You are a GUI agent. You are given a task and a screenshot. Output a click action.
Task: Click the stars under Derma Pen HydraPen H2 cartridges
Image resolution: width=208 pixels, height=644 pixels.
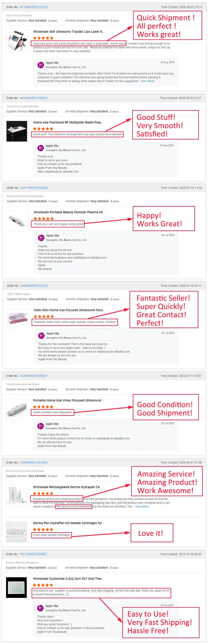(x=43, y=529)
